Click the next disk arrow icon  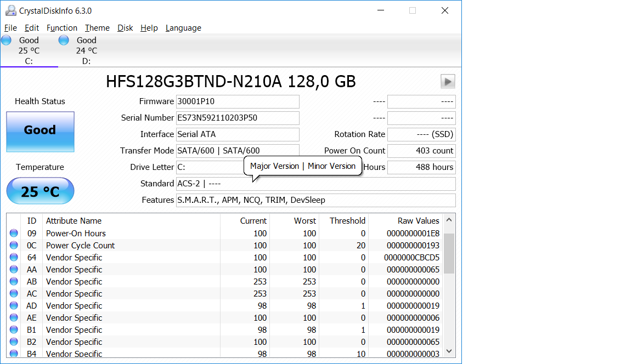[448, 82]
